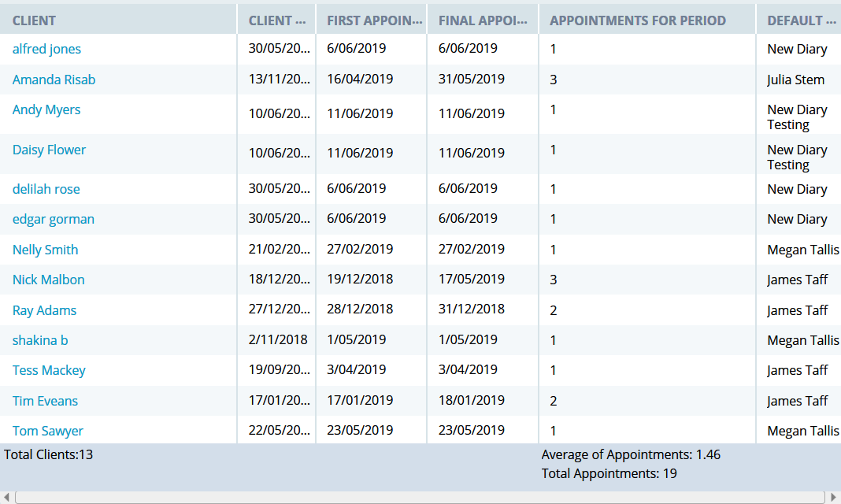Click horizontal scrollbar left arrow
Image resolution: width=841 pixels, height=504 pixels.
click(x=7, y=497)
